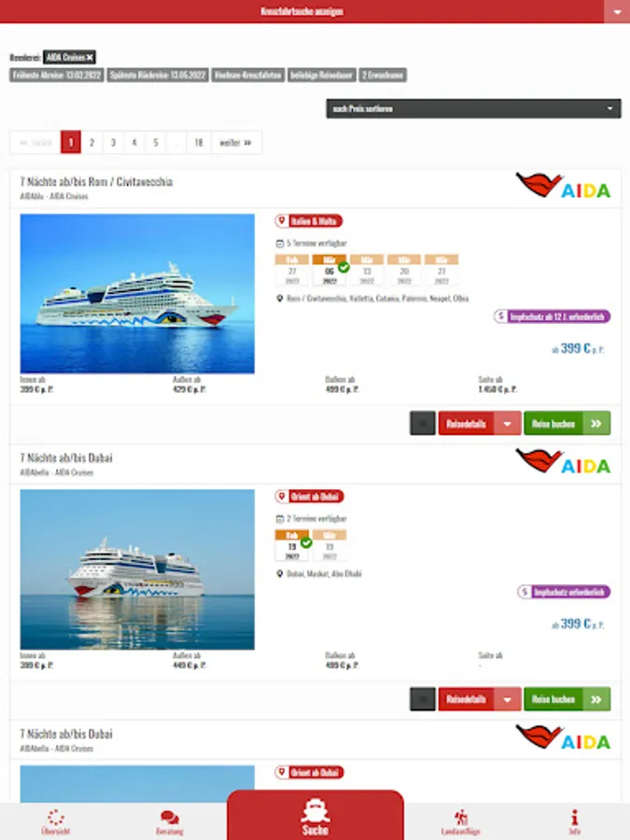The image size is (630, 840).
Task: Click Reise buchen for the Dubai cruise
Action: (x=567, y=699)
